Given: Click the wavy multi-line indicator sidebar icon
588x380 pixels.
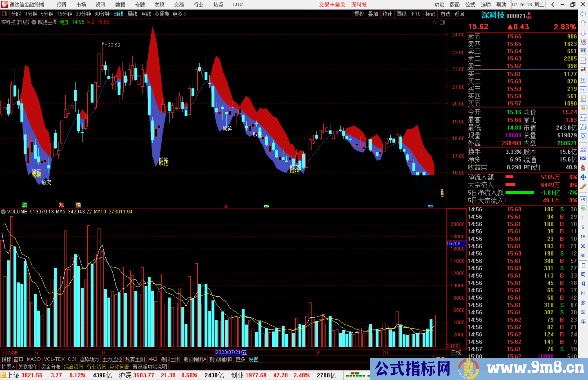Looking at the screenshot, I should click(x=583, y=149).
